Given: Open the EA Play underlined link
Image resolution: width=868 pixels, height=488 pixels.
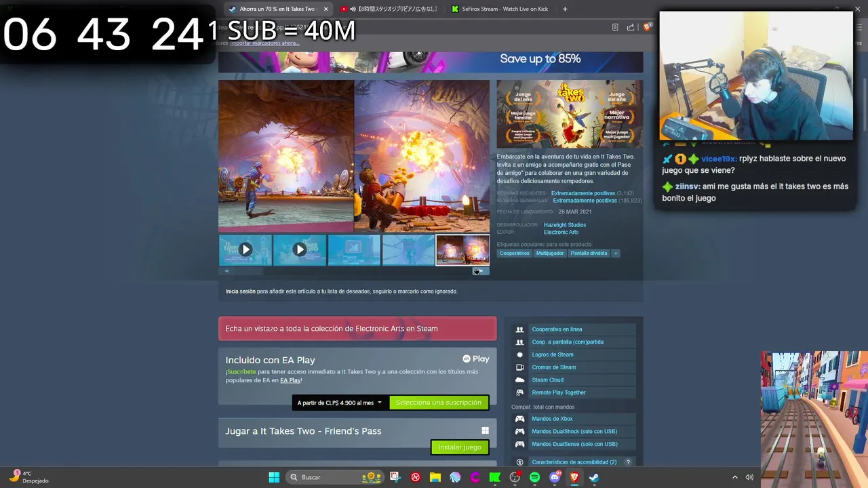Looking at the screenshot, I should 290,380.
